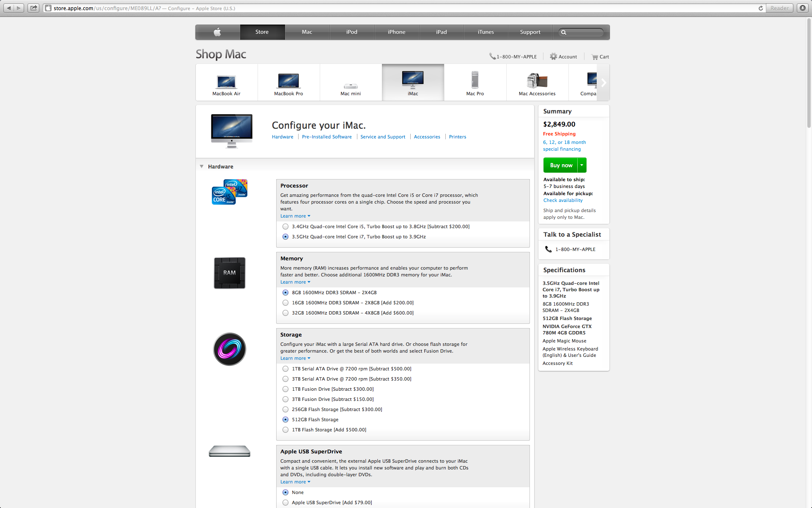Pick the 1TB Fusion Drive option

click(285, 389)
